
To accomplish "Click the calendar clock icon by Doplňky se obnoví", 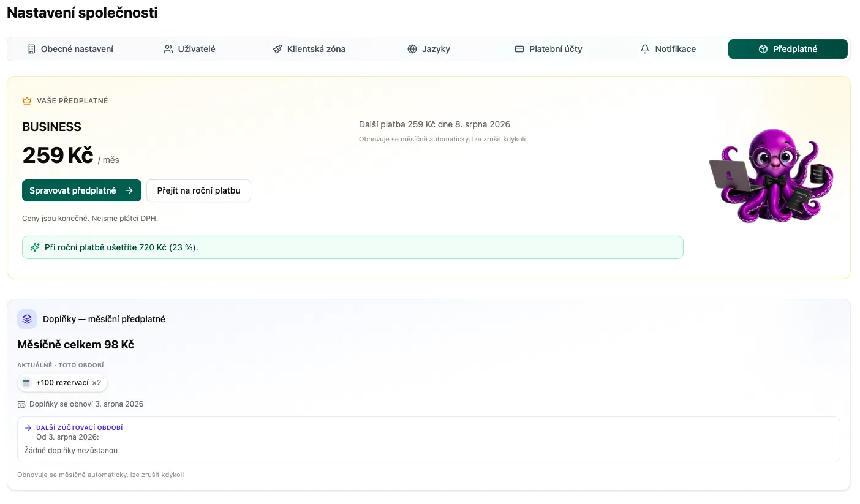I will (22, 404).
